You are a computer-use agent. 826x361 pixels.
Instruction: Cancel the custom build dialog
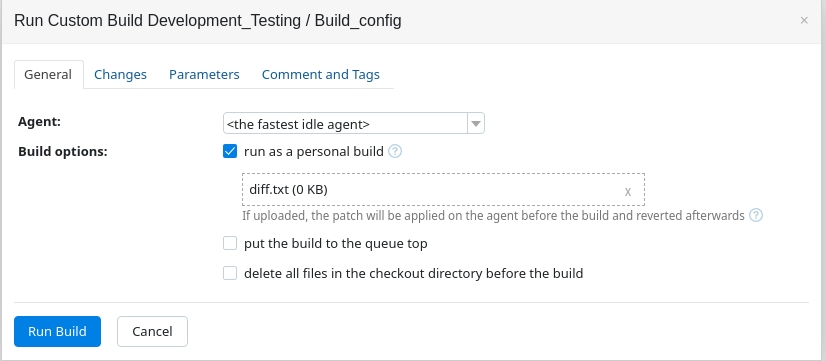click(x=152, y=331)
